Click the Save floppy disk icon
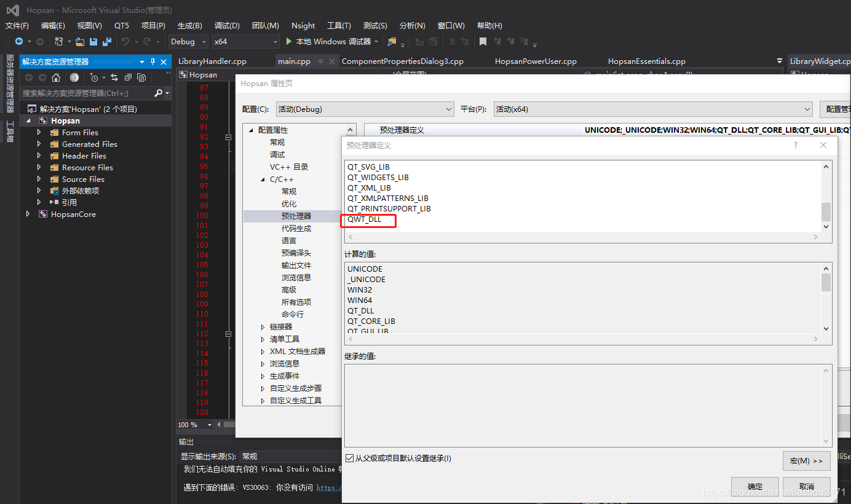Viewport: 851px width, 504px height. 93,42
